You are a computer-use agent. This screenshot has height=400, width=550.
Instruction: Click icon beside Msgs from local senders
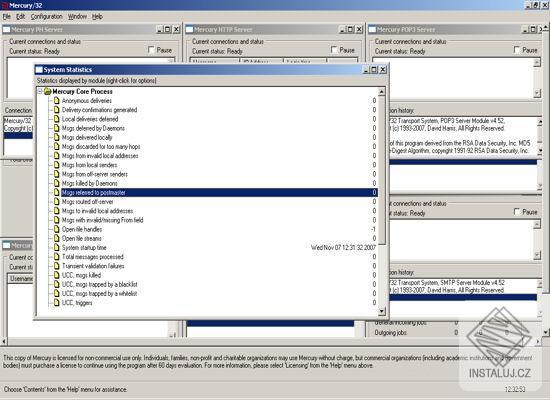(56, 165)
